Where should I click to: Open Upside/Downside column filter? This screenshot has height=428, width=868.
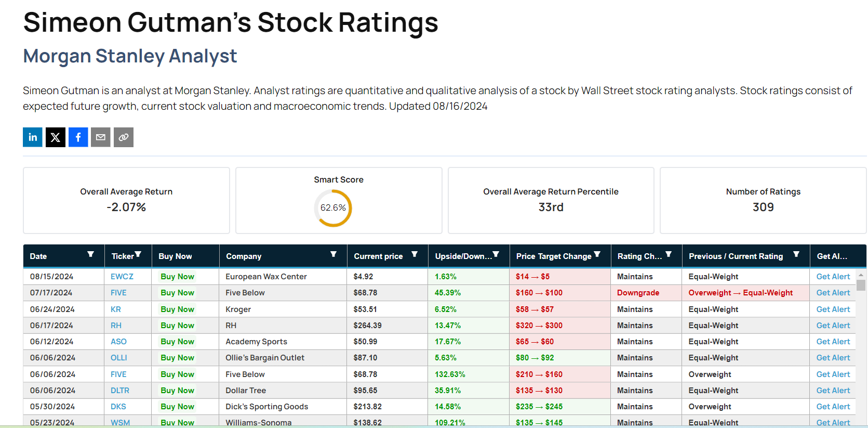click(x=496, y=254)
